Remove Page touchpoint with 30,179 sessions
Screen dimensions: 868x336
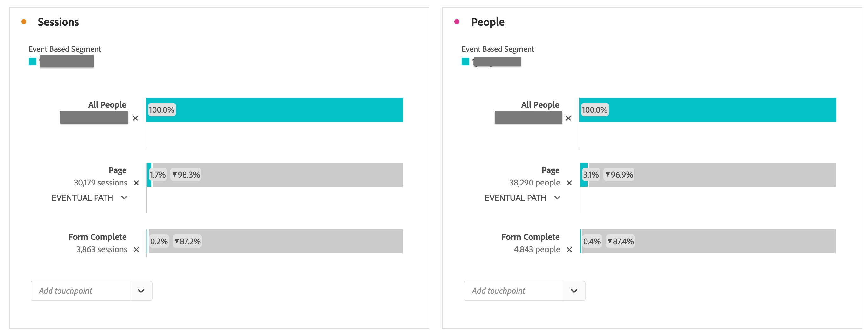[136, 183]
